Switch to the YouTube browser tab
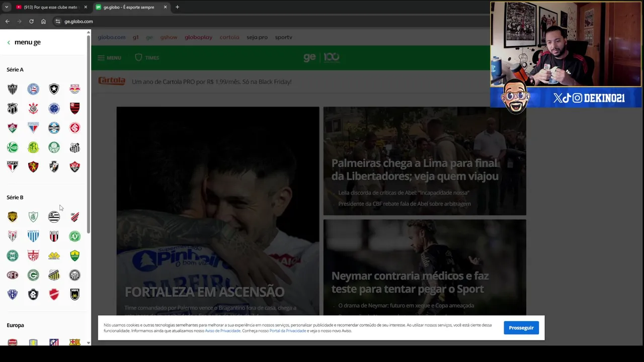Viewport: 644px width, 362px height. tap(50, 7)
